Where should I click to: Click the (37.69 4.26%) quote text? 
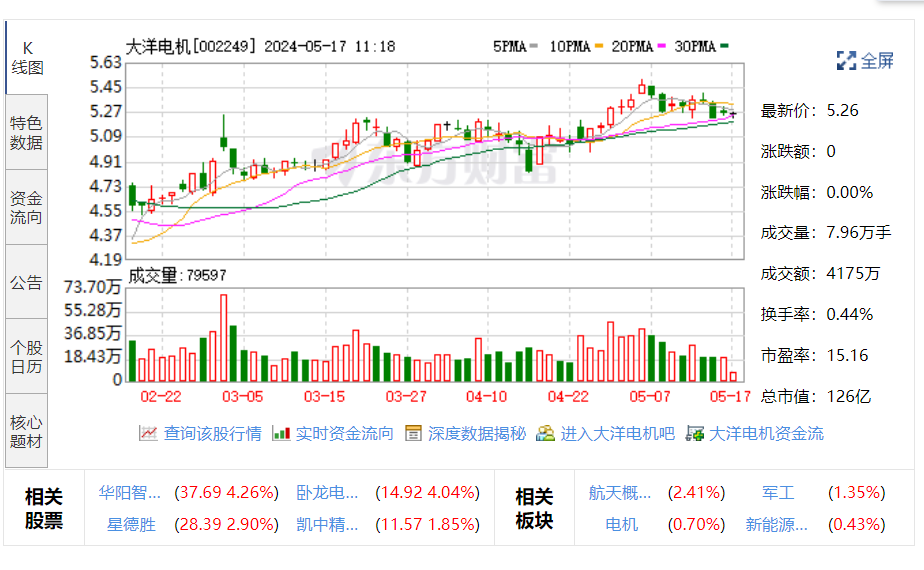226,492
